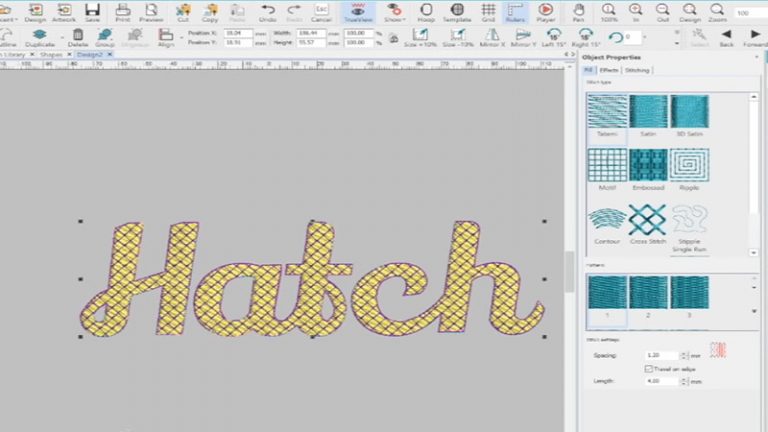Flip the object with Mirror Y
Screen dimensions: 768x432
[523, 38]
